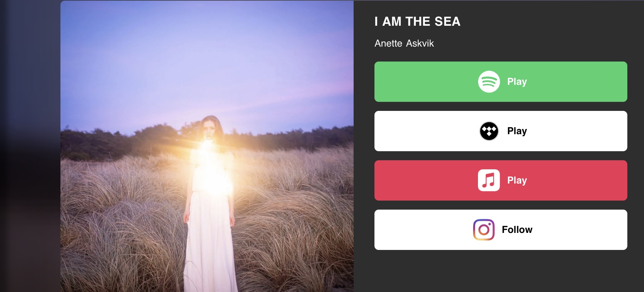
Task: Click the I AM THE SEA title
Action: 417,22
